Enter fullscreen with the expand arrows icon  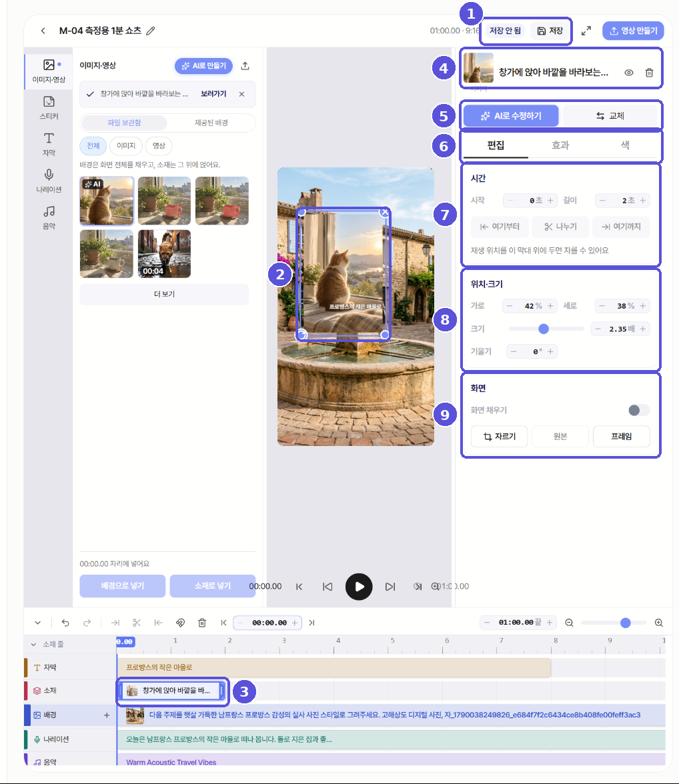[586, 31]
